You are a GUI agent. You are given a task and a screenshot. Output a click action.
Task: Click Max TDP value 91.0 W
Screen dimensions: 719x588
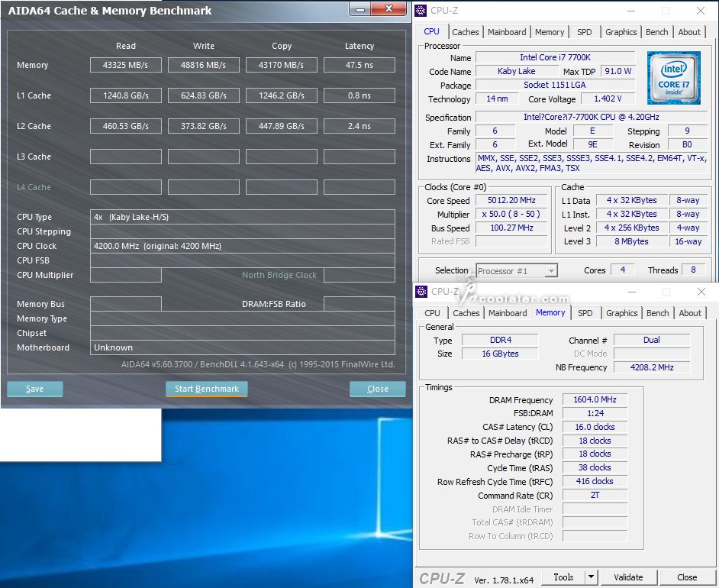pos(618,71)
